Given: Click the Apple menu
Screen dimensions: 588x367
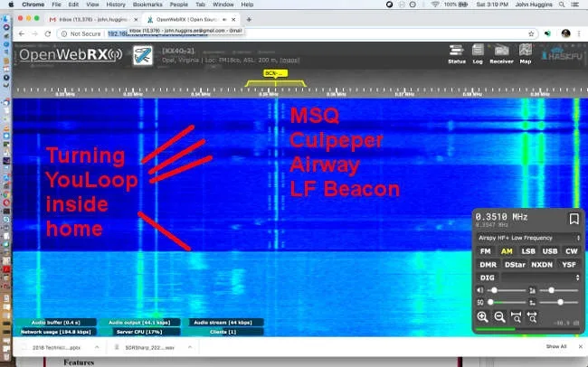Looking at the screenshot, I should point(11,5).
